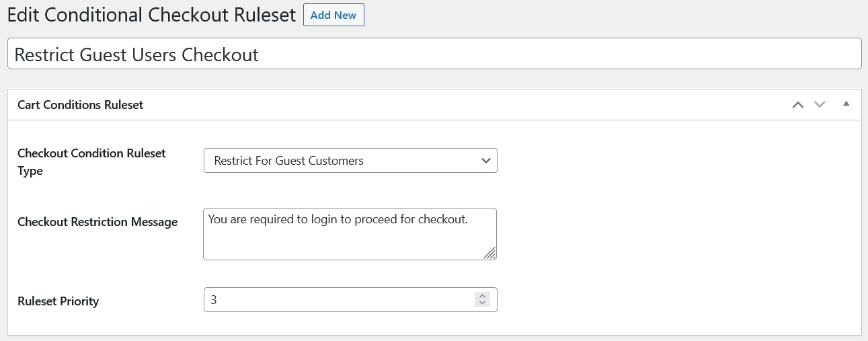
Task: Click into the Checkout Restriction Message textarea
Action: click(x=350, y=239)
